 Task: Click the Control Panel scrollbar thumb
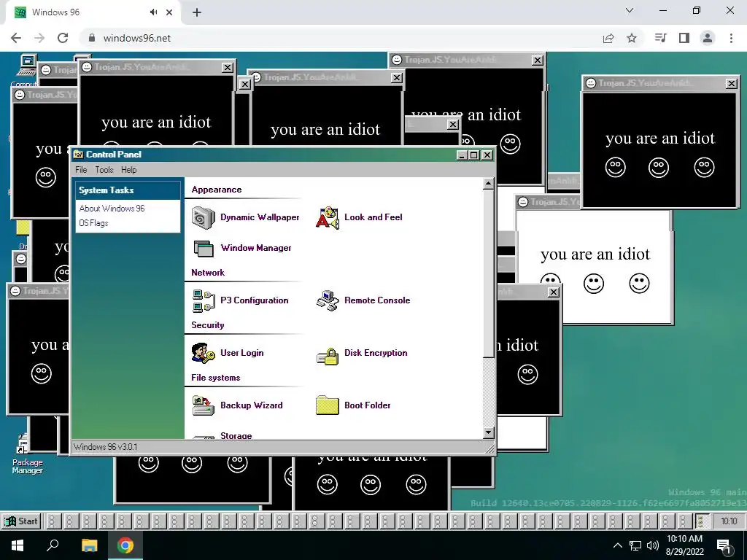(x=488, y=273)
